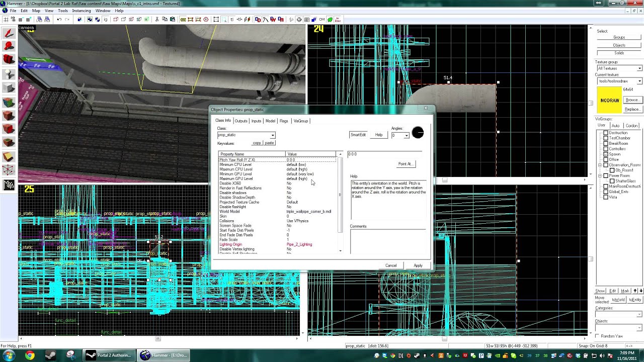This screenshot has width=644, height=362.
Task: Toggle the Controllers VisGroup checkbox
Action: click(x=606, y=149)
